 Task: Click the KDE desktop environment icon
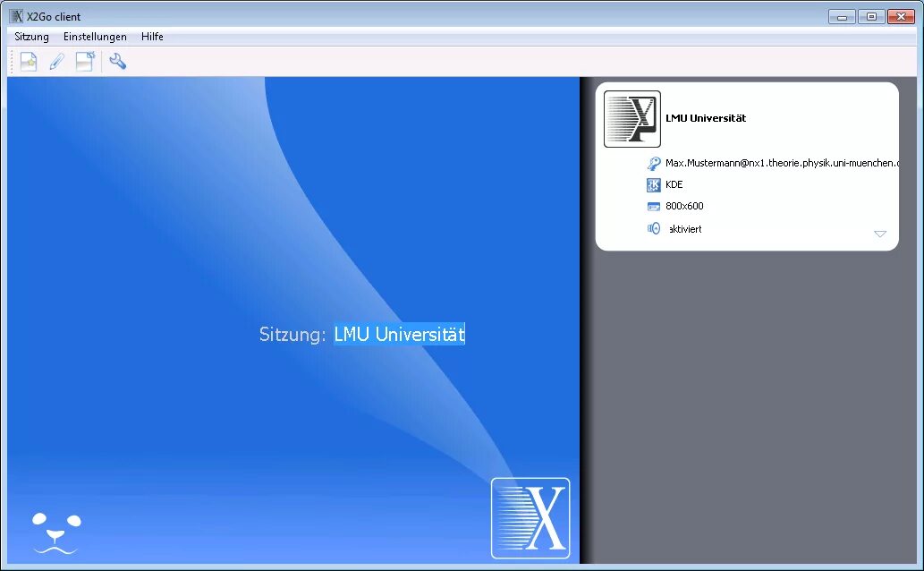point(654,185)
